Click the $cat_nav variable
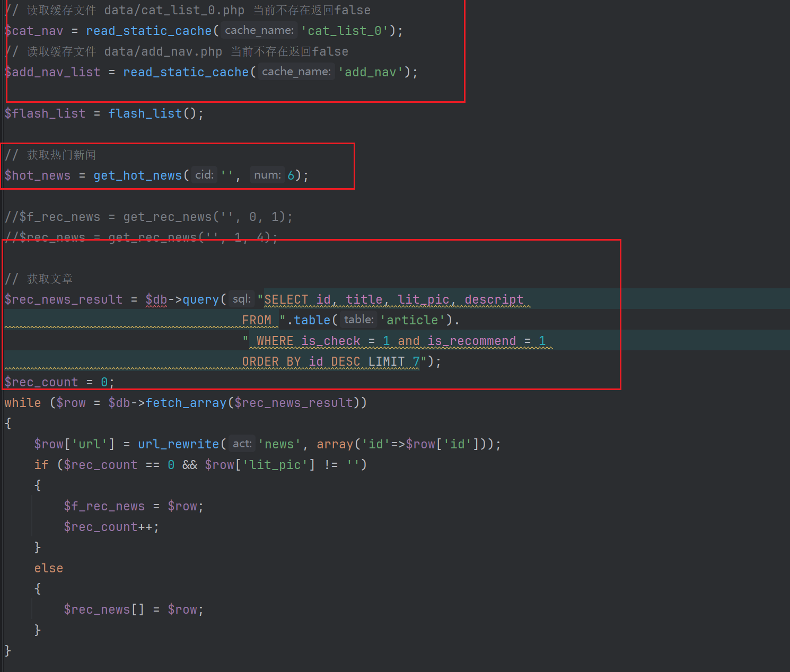Screen dimensions: 790x672 tap(34, 31)
